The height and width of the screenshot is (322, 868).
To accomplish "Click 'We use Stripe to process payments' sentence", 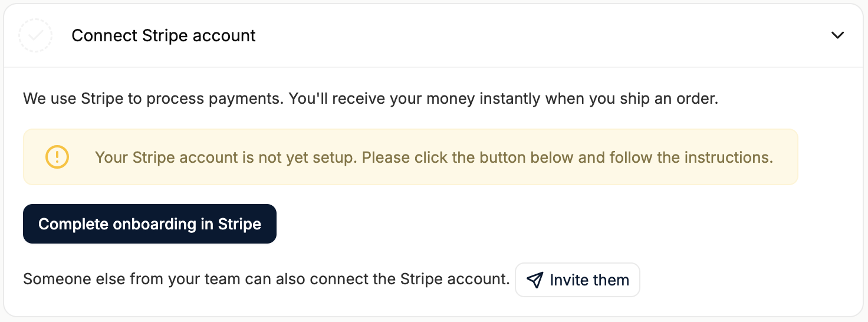I will tap(152, 98).
